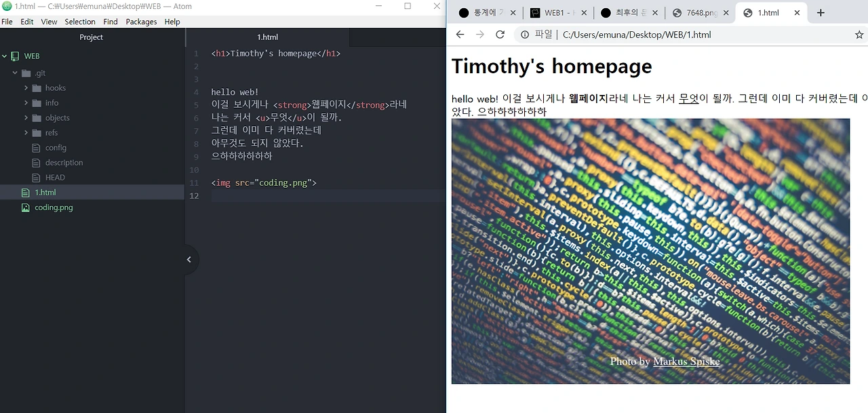Viewport: 868px width, 413px height.
Task: Hide the tree view with collapse arrow
Action: click(189, 259)
